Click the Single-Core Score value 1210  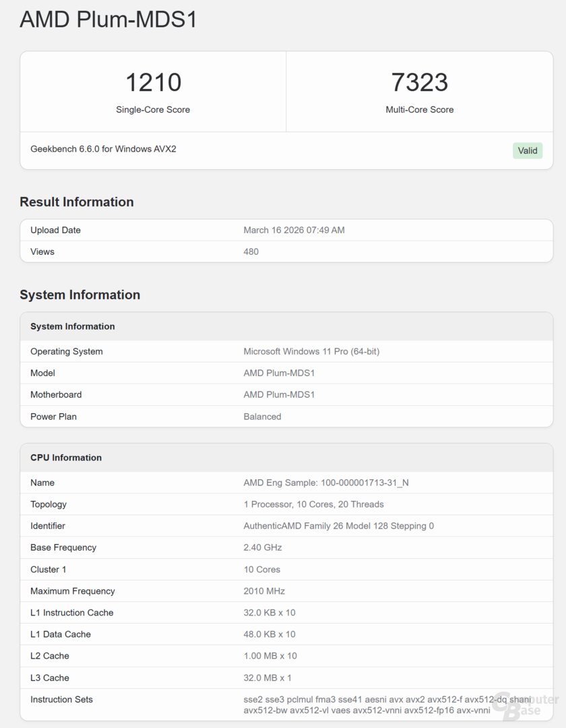click(153, 82)
